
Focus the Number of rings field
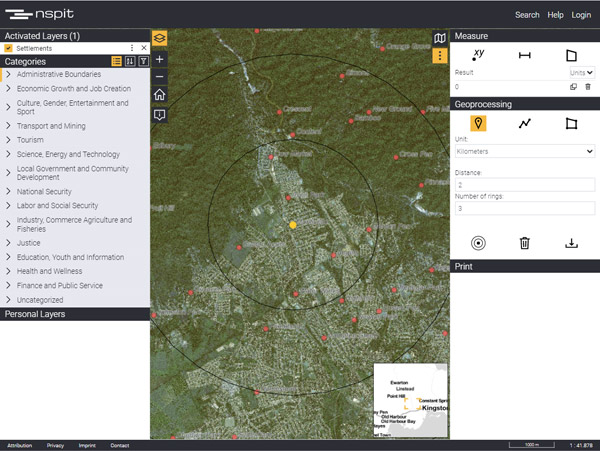pyautogui.click(x=525, y=208)
